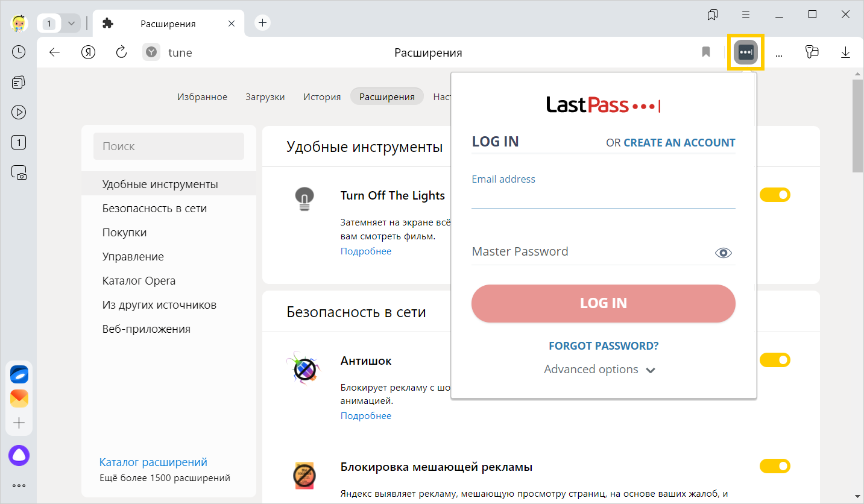Switch to the Загрузки tab
This screenshot has width=864, height=504.
[265, 96]
